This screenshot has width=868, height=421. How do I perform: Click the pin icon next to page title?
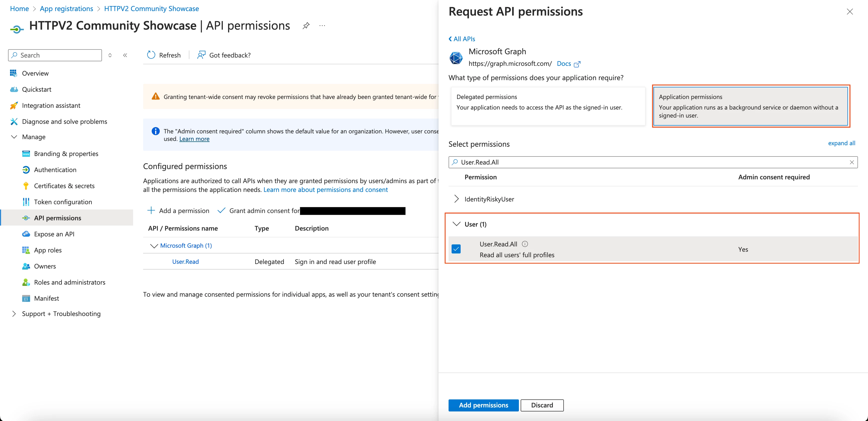pyautogui.click(x=306, y=26)
